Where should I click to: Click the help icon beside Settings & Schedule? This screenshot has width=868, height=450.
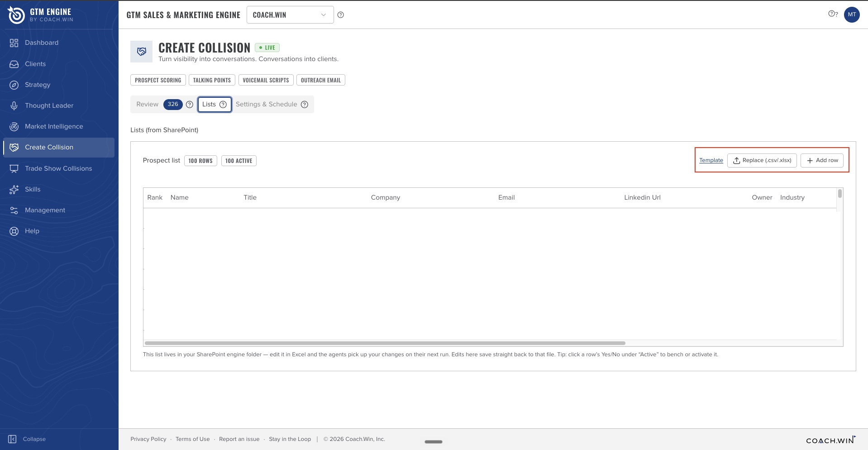305,105
